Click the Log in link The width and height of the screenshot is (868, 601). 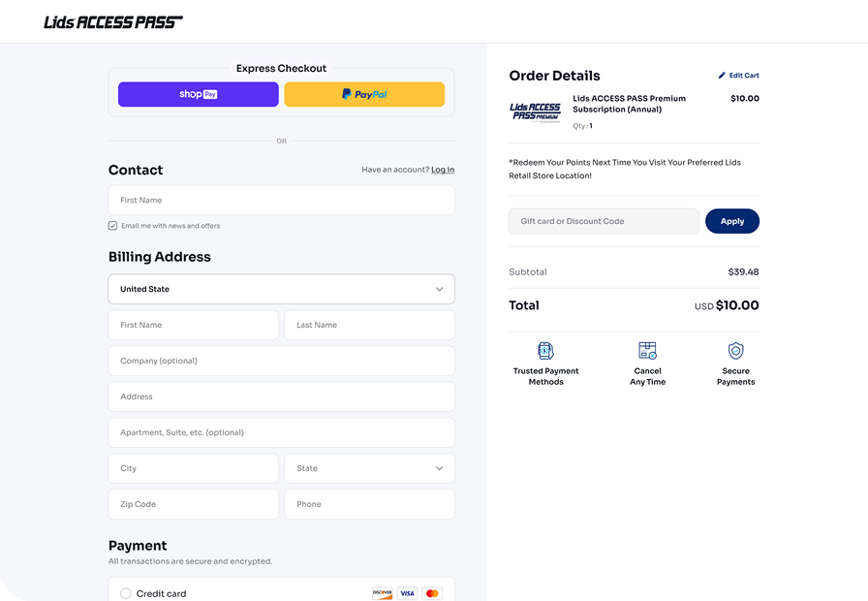pyautogui.click(x=443, y=170)
